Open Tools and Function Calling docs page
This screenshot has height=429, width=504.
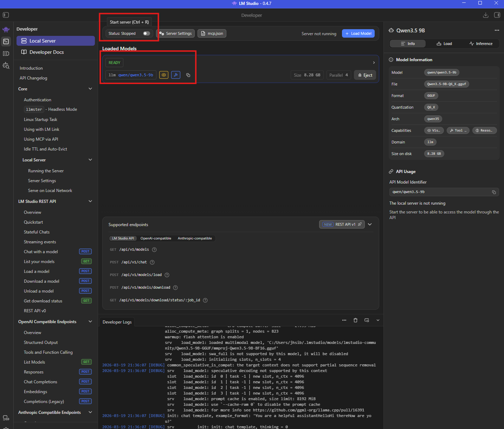pyautogui.click(x=48, y=352)
